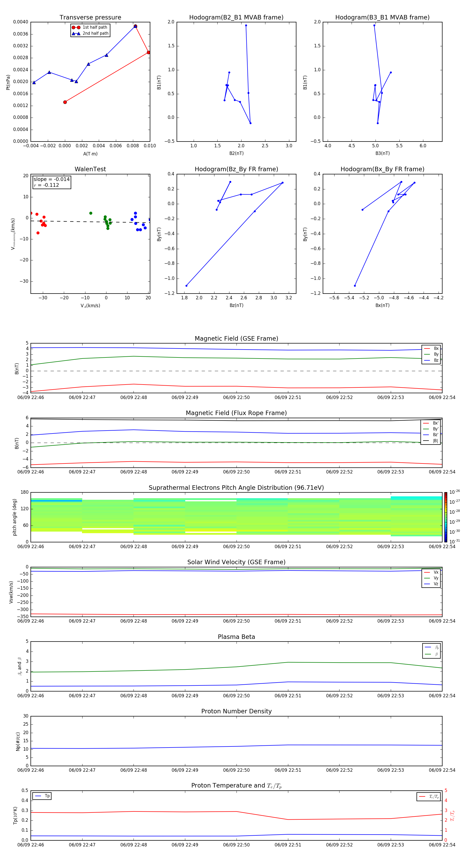473x868 pixels.
Task: Click the 'A(T·m)' x-axis label
Action: 90,154
